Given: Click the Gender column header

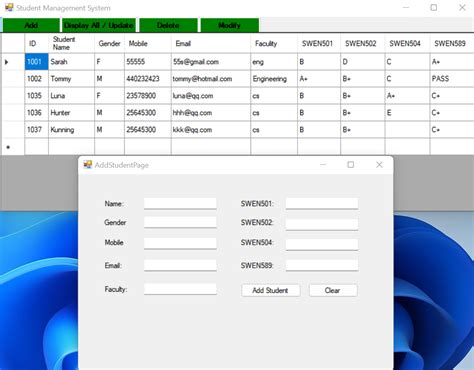Looking at the screenshot, I should 109,43.
